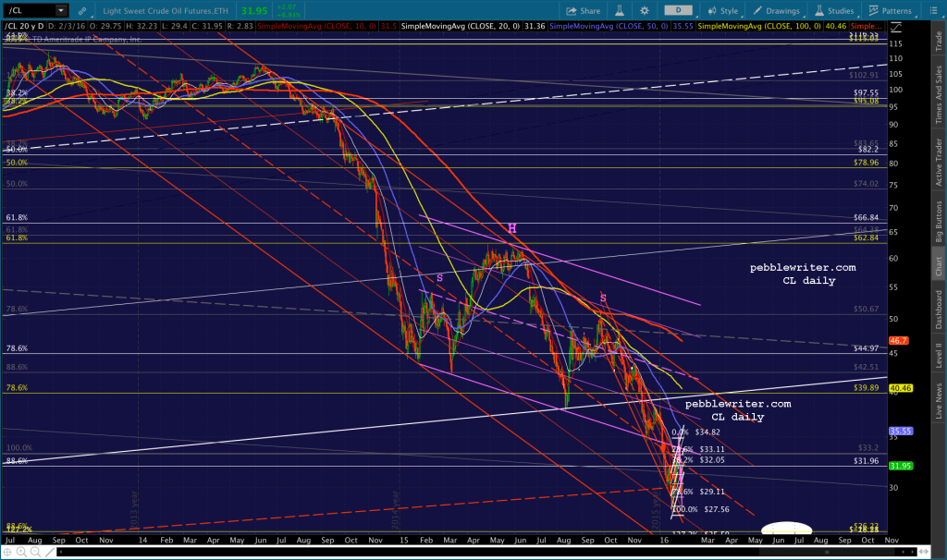Image resolution: width=947 pixels, height=560 pixels.
Task: Click the magenta H head pattern label
Action: coord(512,228)
